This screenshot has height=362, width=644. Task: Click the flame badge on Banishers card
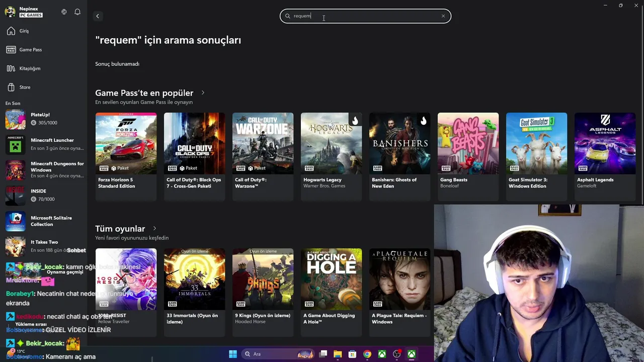pyautogui.click(x=424, y=120)
